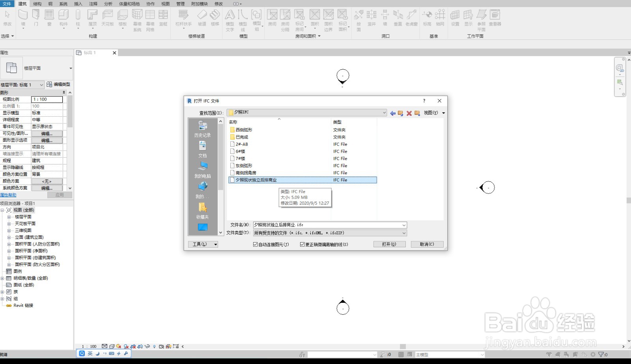631x364 pixels.
Task: Expand the 天花板平面 tree node
Action: [9, 224]
